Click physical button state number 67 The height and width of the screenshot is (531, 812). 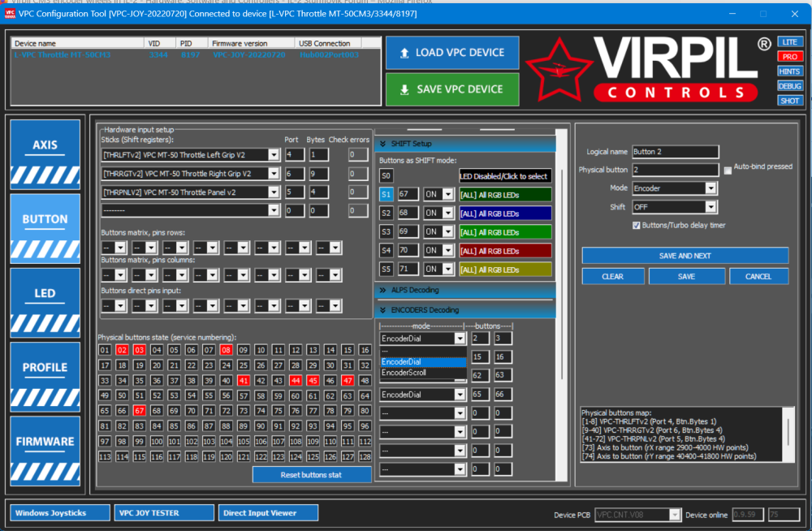click(x=139, y=411)
